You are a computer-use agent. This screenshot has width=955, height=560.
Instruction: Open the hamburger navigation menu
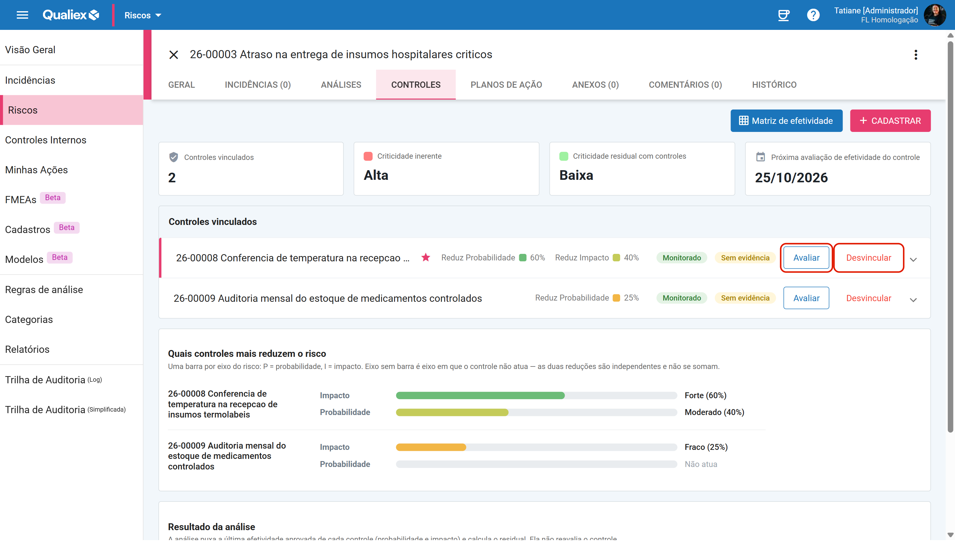coord(22,15)
